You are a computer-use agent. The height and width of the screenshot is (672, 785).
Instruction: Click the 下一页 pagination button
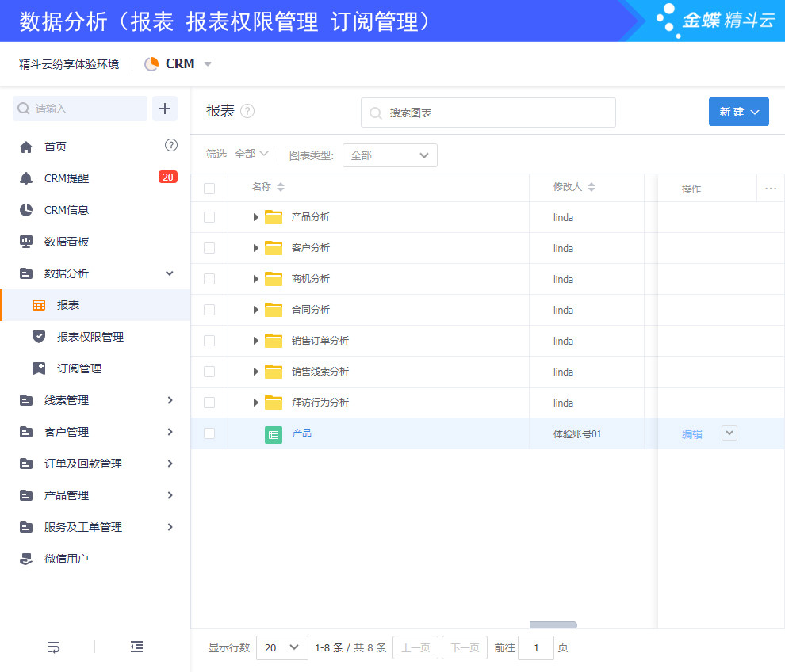click(x=465, y=647)
